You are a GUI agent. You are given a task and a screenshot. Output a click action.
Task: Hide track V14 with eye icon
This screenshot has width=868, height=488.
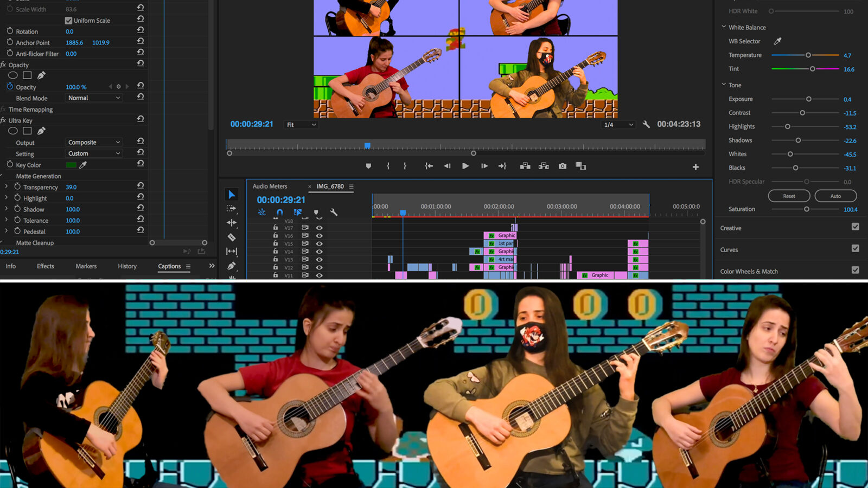[320, 252]
